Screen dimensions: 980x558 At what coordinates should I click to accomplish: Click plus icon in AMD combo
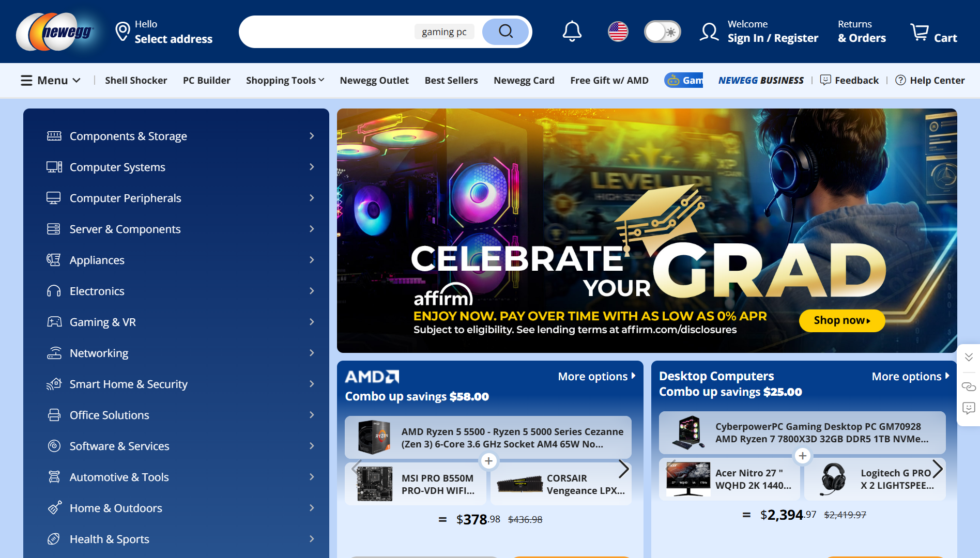[488, 461]
